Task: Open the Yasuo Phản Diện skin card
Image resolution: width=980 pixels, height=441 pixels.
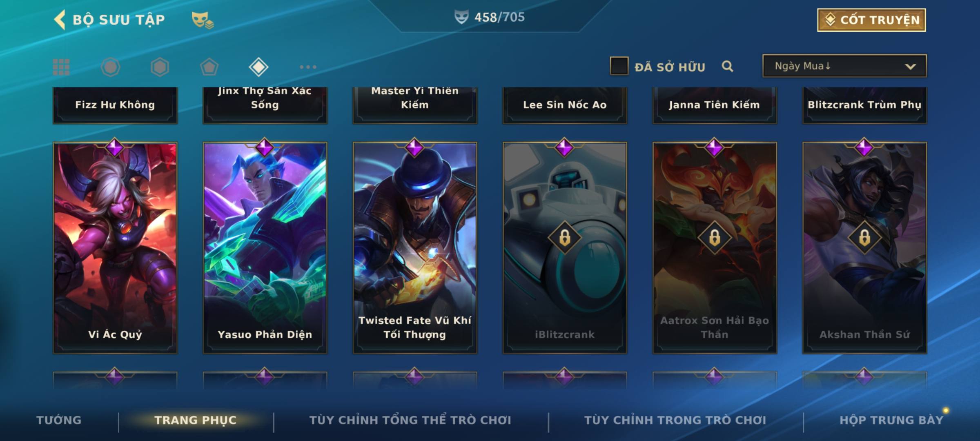Action: tap(265, 247)
